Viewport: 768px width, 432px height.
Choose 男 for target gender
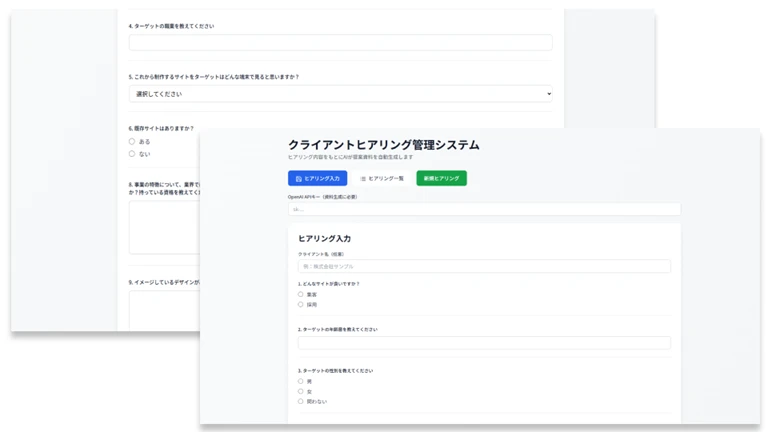click(x=301, y=381)
